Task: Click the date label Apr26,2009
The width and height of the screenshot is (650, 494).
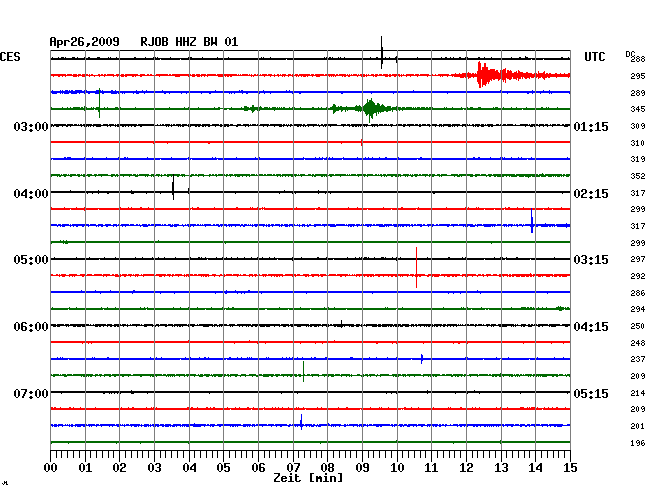Action: (x=84, y=42)
